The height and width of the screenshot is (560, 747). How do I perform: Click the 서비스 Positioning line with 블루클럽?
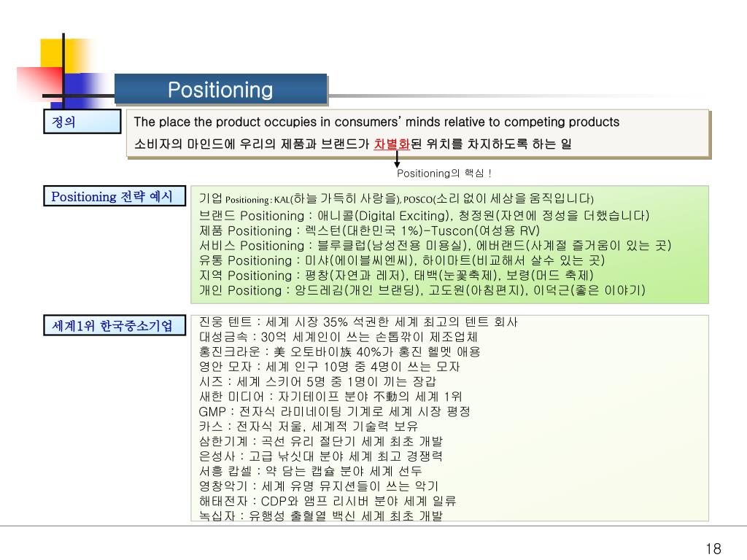(435, 246)
